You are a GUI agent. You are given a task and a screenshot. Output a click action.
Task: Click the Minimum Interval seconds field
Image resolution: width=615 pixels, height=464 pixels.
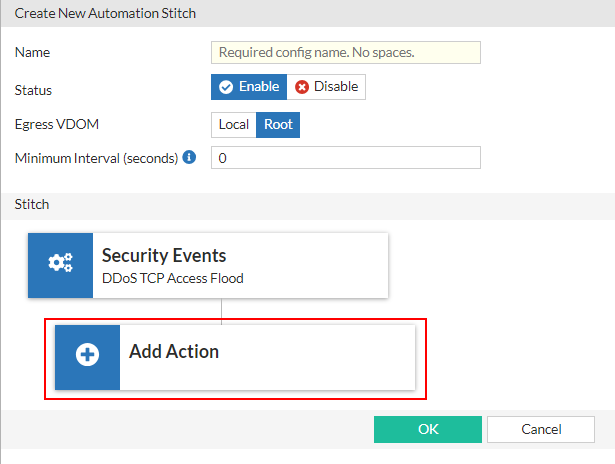[x=346, y=158]
